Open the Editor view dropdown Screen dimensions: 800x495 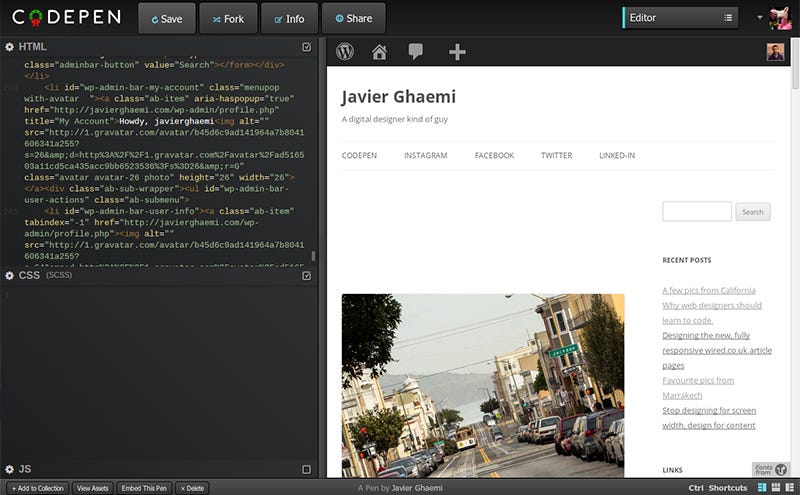click(x=680, y=17)
